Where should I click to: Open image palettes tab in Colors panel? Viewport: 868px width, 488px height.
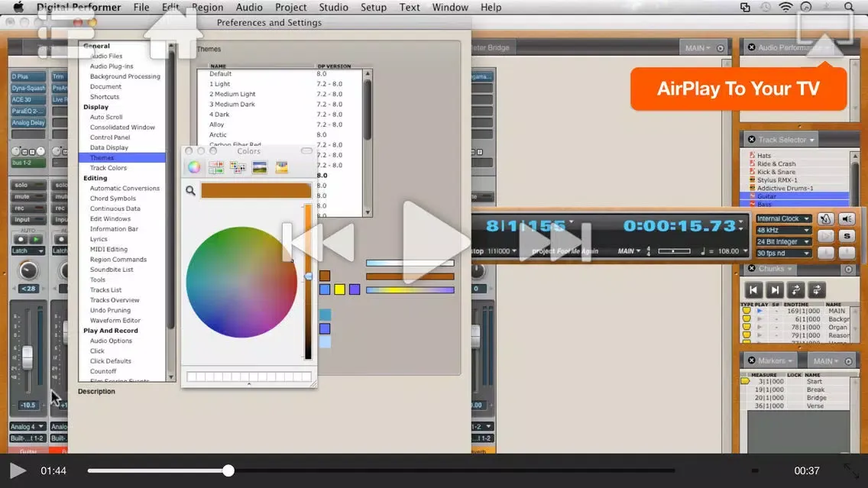pyautogui.click(x=259, y=167)
